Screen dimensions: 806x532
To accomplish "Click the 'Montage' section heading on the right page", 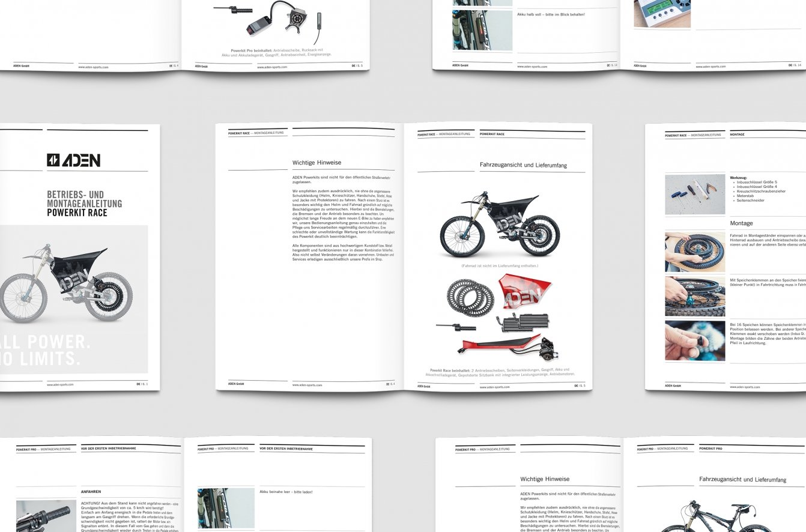I will pyautogui.click(x=741, y=223).
